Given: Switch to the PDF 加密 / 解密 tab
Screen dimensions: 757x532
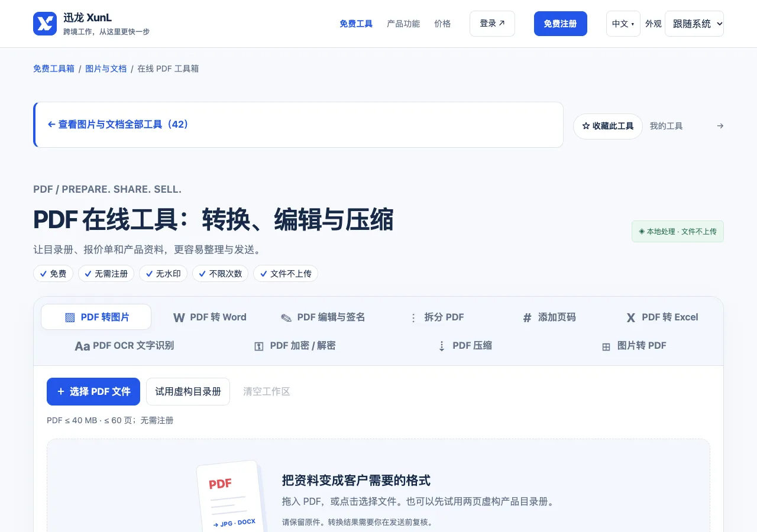Looking at the screenshot, I should pyautogui.click(x=294, y=346).
